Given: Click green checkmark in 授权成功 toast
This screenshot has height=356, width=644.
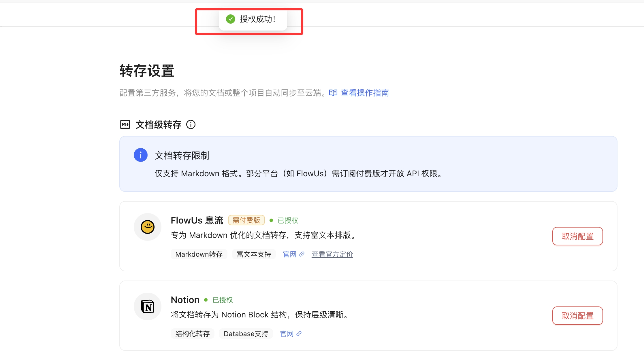Looking at the screenshot, I should 231,19.
